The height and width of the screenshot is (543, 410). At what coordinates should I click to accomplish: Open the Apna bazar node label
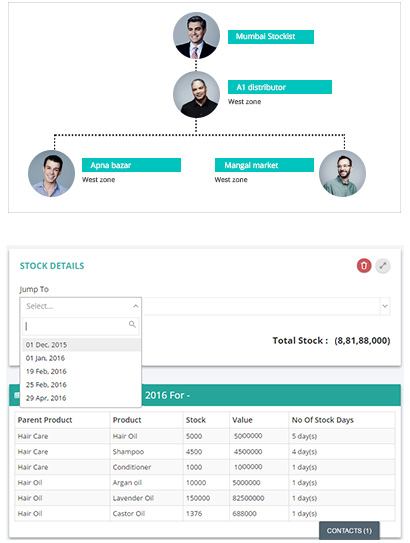click(x=131, y=165)
